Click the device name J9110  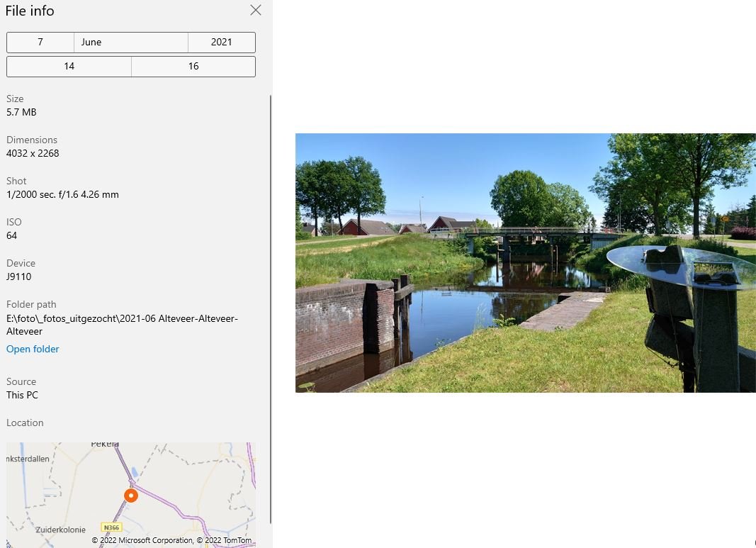(19, 276)
